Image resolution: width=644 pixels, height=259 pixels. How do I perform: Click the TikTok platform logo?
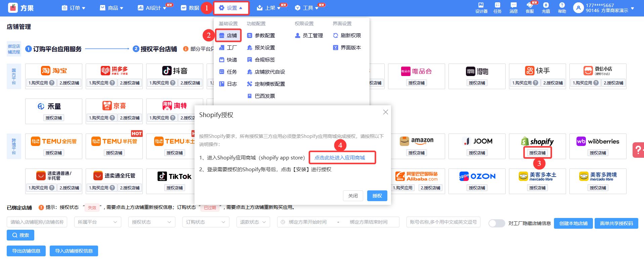pyautogui.click(x=175, y=176)
